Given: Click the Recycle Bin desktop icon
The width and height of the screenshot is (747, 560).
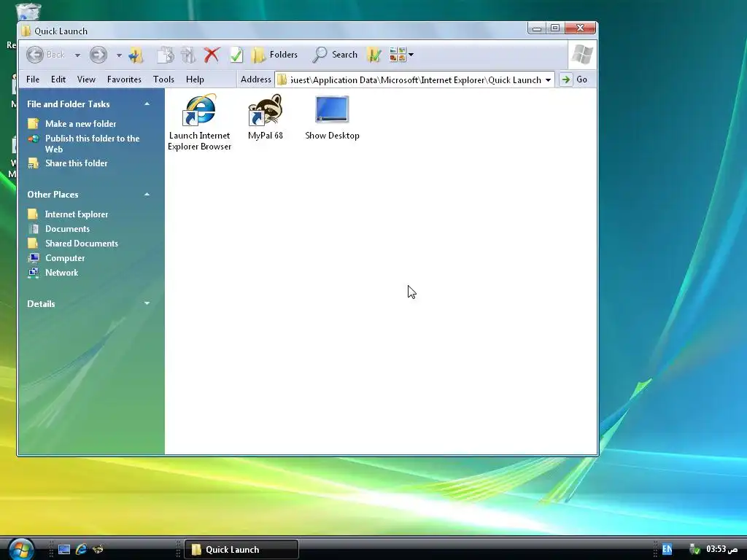Looking at the screenshot, I should (x=28, y=12).
